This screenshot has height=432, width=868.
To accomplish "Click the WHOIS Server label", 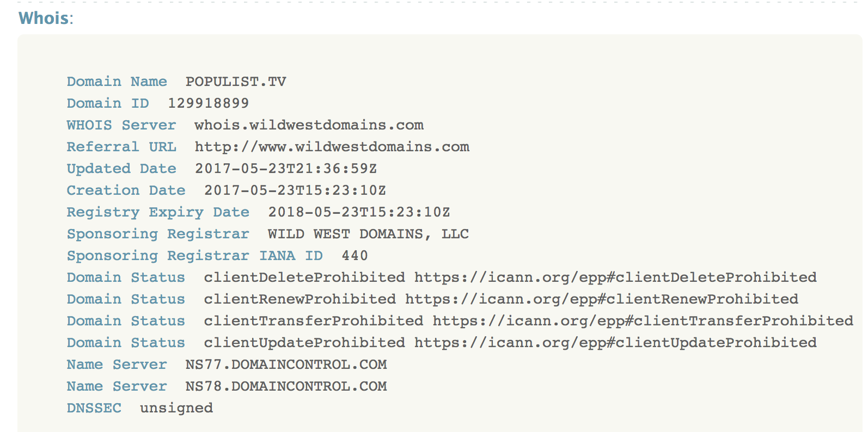I will click(x=121, y=125).
